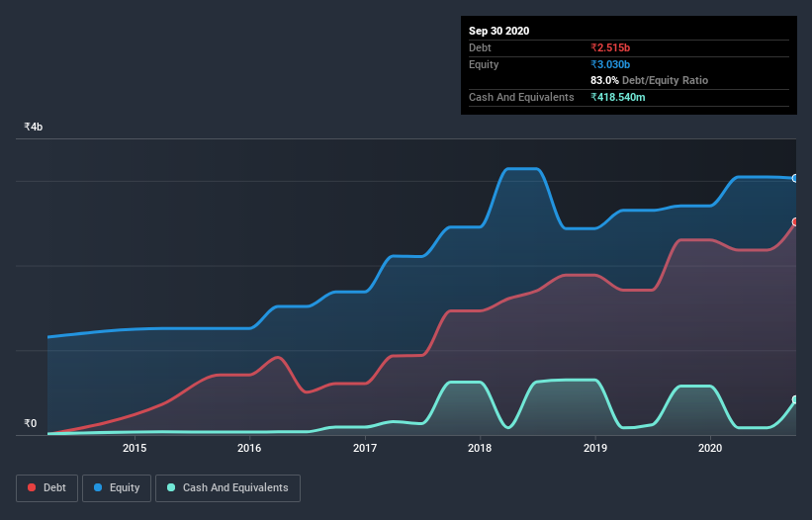Image resolution: width=812 pixels, height=520 pixels.
Task: Click the 2017 x-axis label
Action: pos(365,448)
